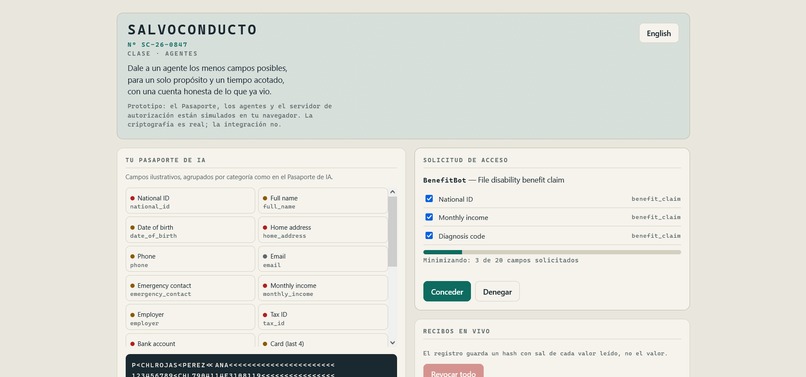This screenshot has height=377, width=806.
Task: Click the amber dot beside Full name
Action: pyautogui.click(x=265, y=198)
